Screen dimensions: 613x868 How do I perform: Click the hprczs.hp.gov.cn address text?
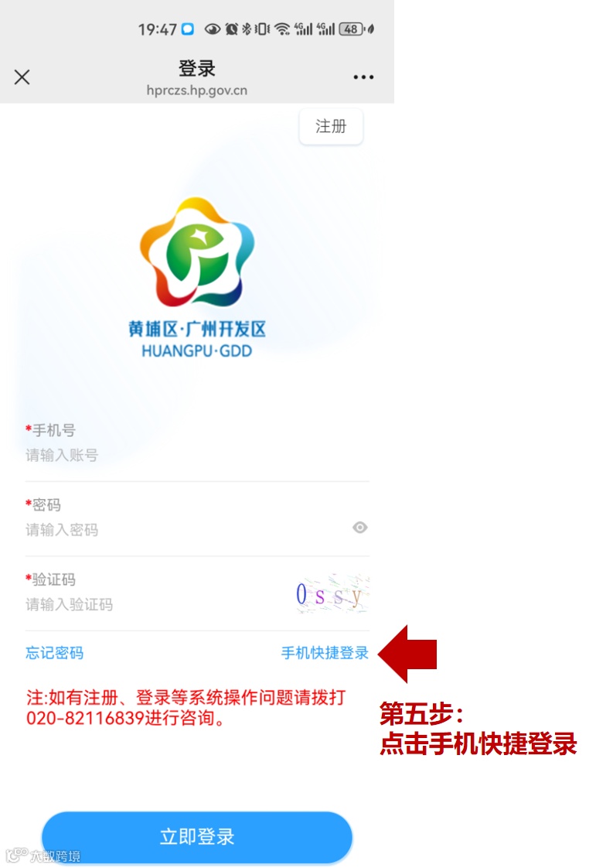click(x=197, y=91)
